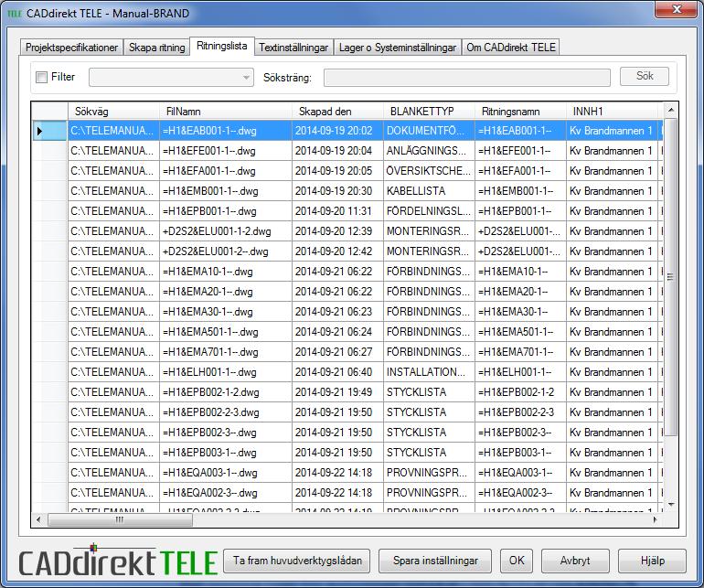Screen dimensions: 704x588
Task: Click FÖRDELNINGSL... blankettyp cell
Action: (x=429, y=211)
